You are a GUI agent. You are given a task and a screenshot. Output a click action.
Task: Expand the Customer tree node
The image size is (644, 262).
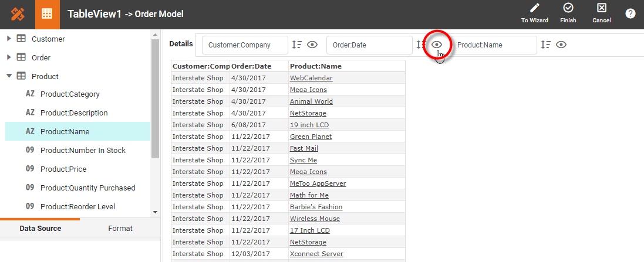pyautogui.click(x=9, y=39)
